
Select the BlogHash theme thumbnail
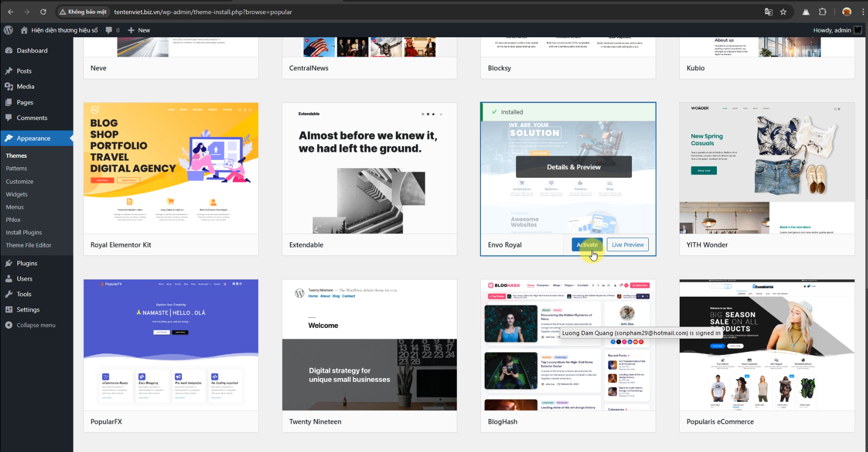[x=568, y=345]
